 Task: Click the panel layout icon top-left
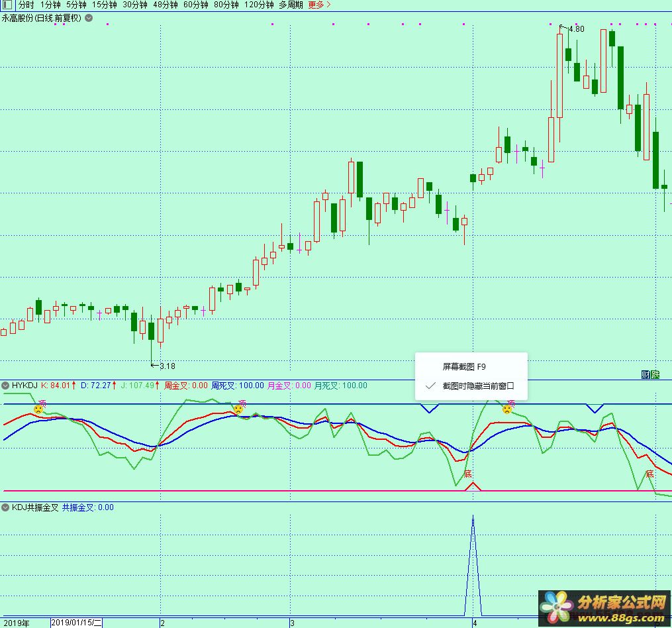[x=7, y=5]
